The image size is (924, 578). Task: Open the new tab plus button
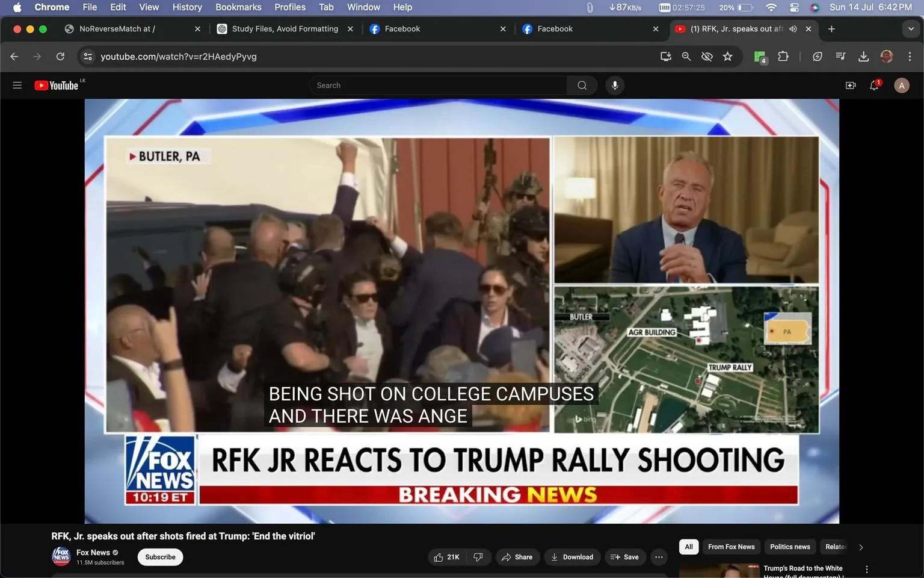(x=831, y=29)
